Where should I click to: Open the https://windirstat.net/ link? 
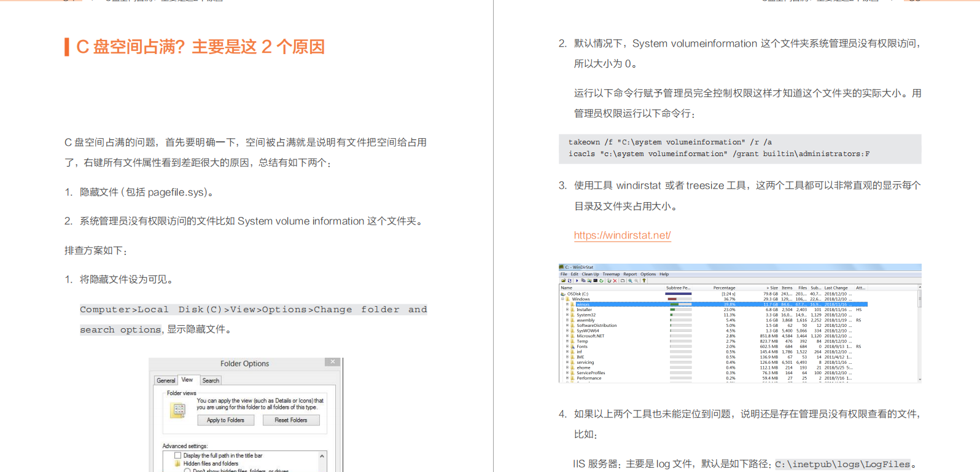point(622,235)
